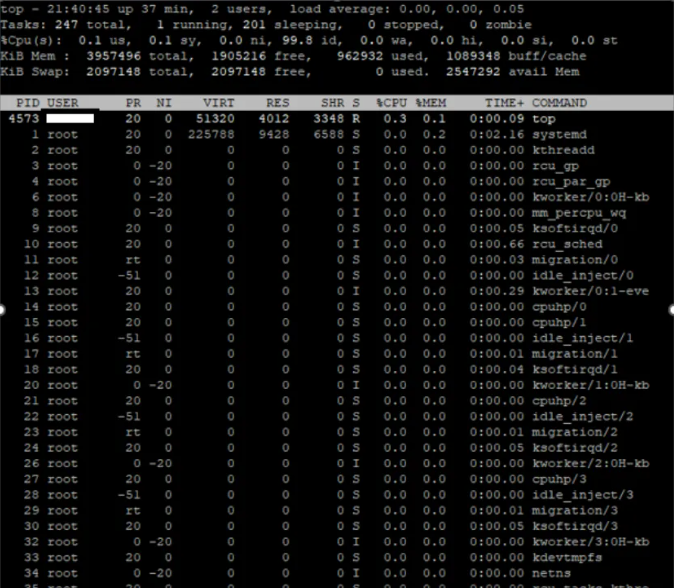The width and height of the screenshot is (674, 588).
Task: Click the kworker/2:0H-kb command
Action: coord(591,463)
